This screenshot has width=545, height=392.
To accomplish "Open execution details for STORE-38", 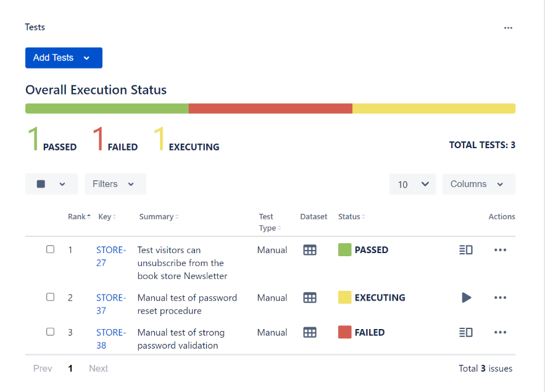I will point(466,332).
